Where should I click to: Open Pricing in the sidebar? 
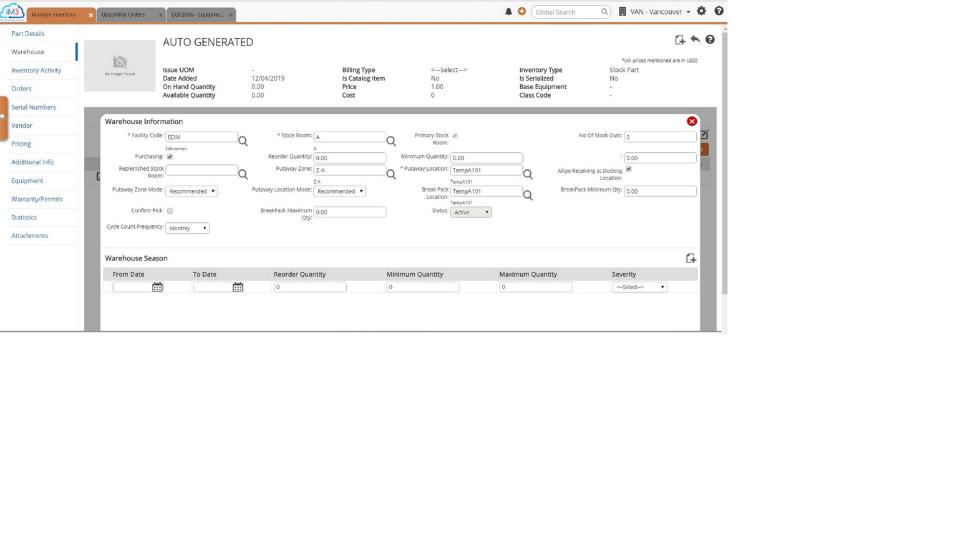[21, 144]
